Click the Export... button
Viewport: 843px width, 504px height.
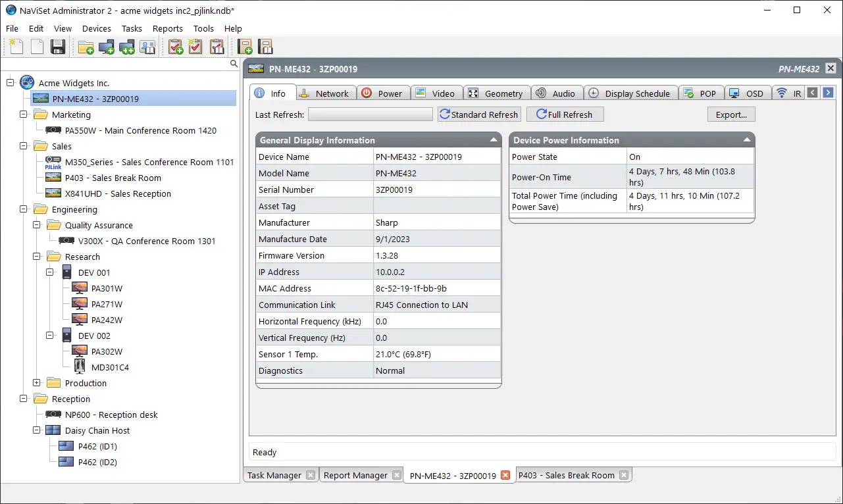click(731, 114)
